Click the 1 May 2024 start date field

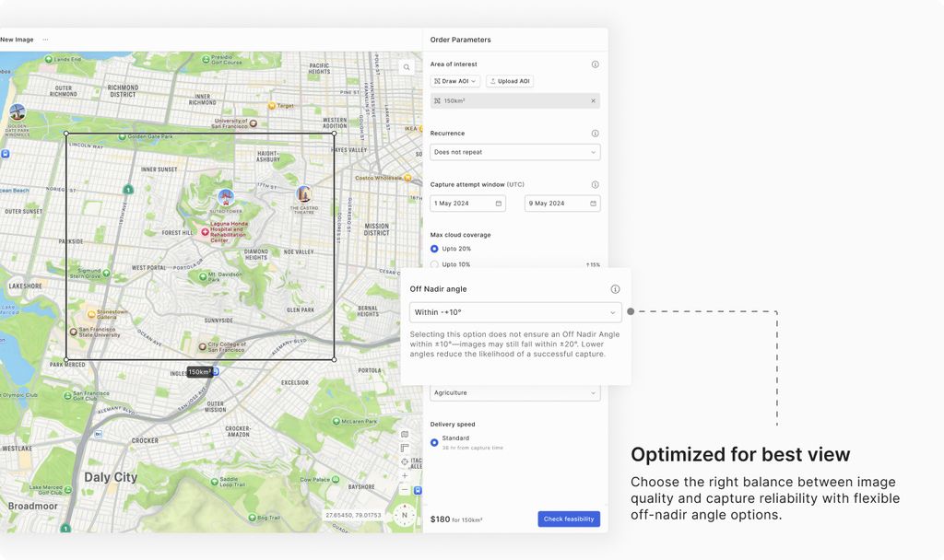pyautogui.click(x=467, y=204)
